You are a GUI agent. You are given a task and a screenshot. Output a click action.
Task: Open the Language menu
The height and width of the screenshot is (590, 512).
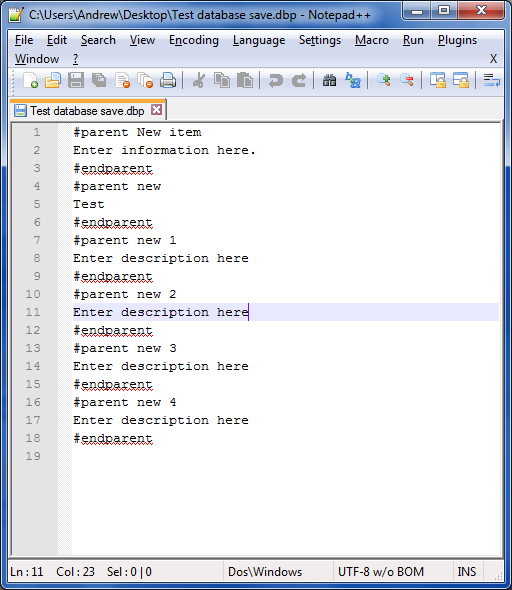point(259,40)
